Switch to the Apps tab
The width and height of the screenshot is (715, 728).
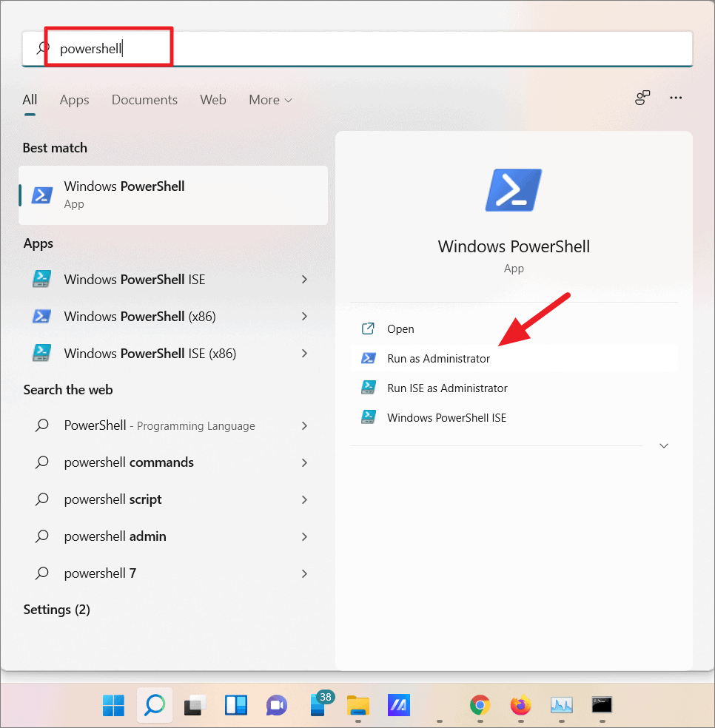click(74, 100)
